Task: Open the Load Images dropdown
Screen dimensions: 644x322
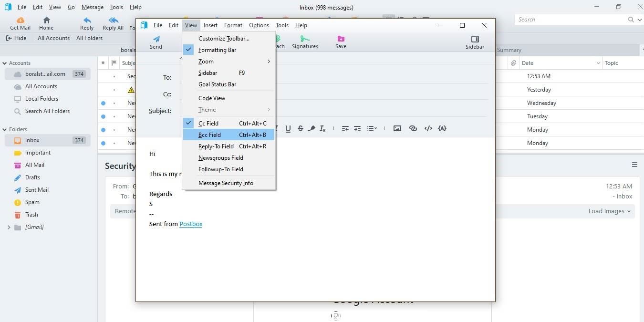Action: (609, 211)
